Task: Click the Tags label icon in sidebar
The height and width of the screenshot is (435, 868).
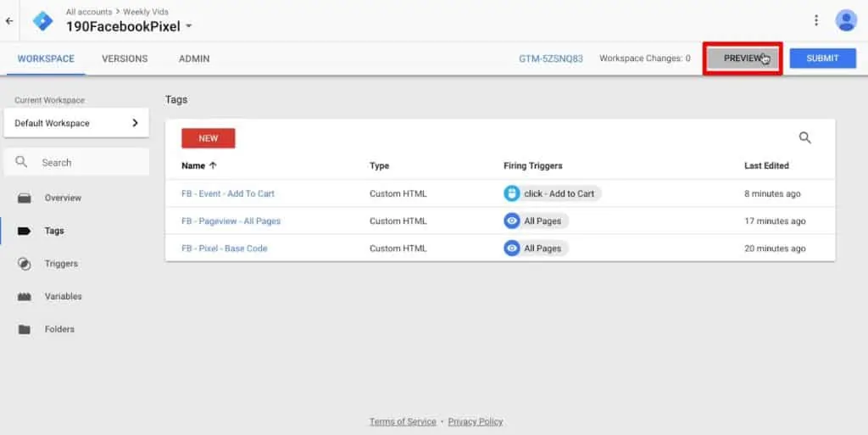Action: pos(25,231)
